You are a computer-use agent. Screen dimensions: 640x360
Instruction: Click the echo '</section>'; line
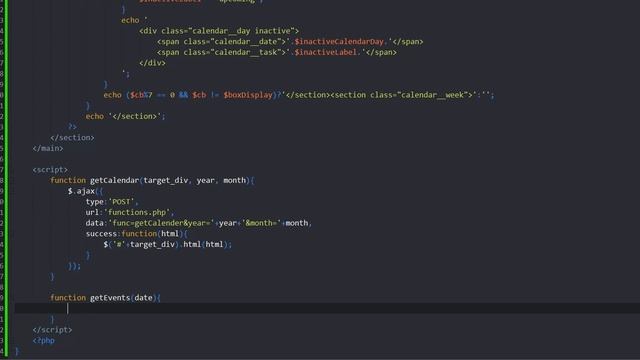click(x=125, y=116)
